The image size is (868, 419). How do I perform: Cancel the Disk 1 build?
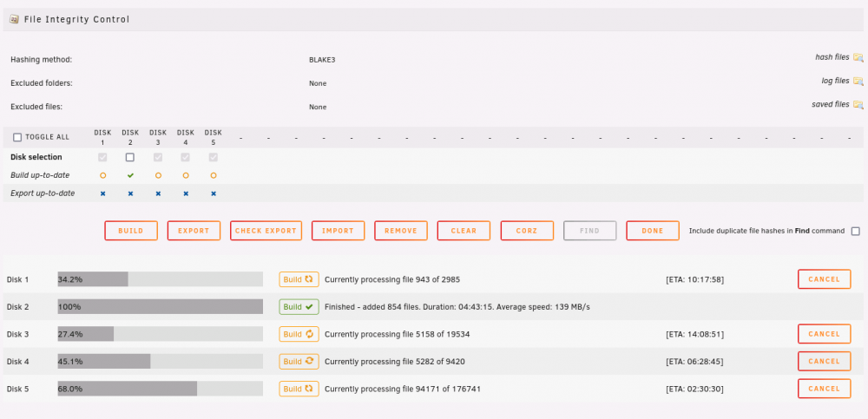pos(825,279)
